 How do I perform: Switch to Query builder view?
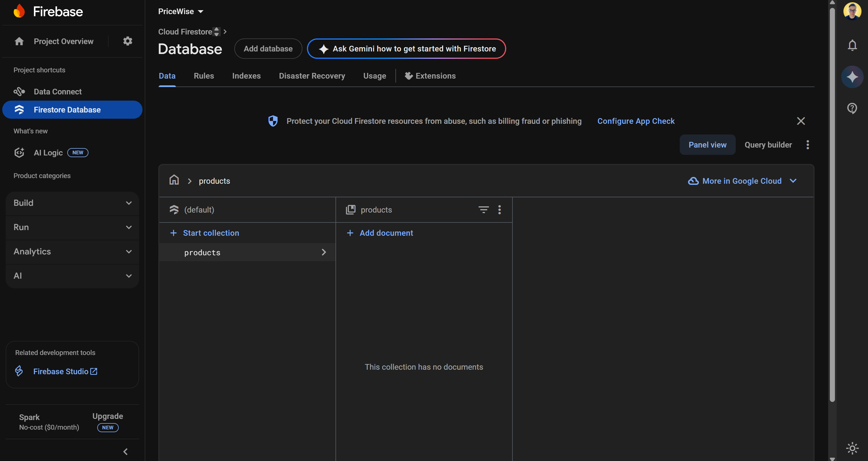tap(768, 144)
